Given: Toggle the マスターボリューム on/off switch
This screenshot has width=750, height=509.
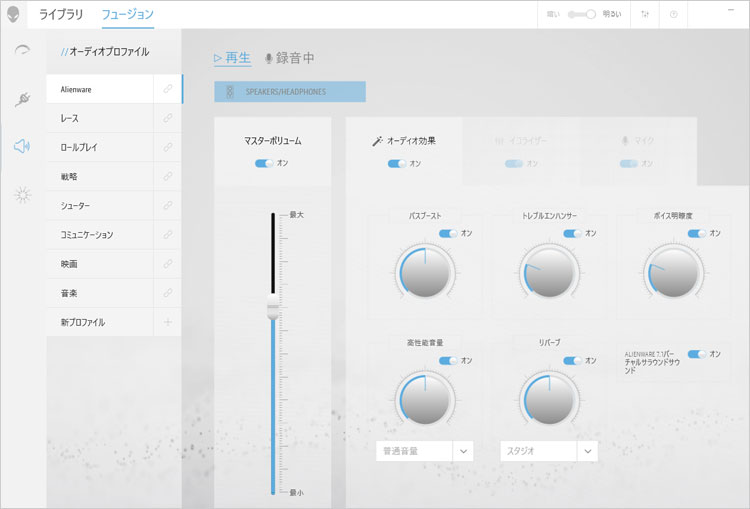Looking at the screenshot, I should [264, 163].
